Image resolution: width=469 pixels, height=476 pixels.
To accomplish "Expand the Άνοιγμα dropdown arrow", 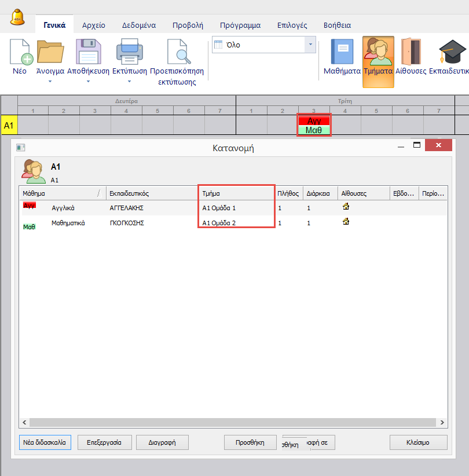I will (50, 82).
